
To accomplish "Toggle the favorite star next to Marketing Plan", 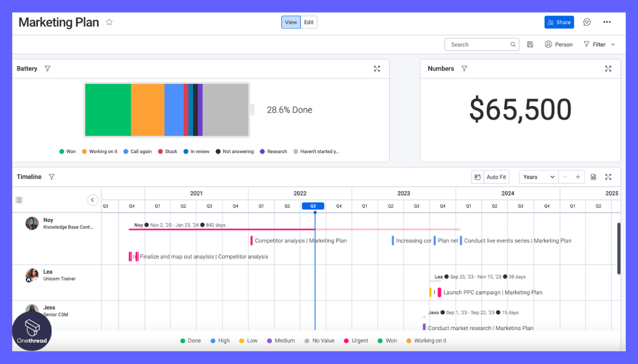I will (x=109, y=22).
